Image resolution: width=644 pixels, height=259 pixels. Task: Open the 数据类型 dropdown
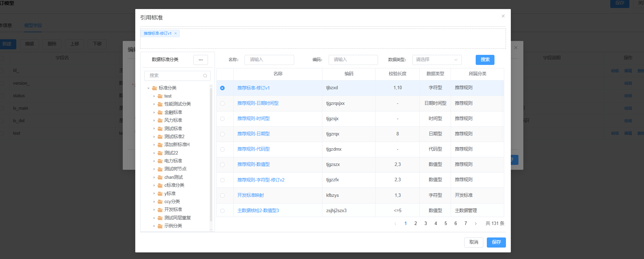pyautogui.click(x=437, y=60)
